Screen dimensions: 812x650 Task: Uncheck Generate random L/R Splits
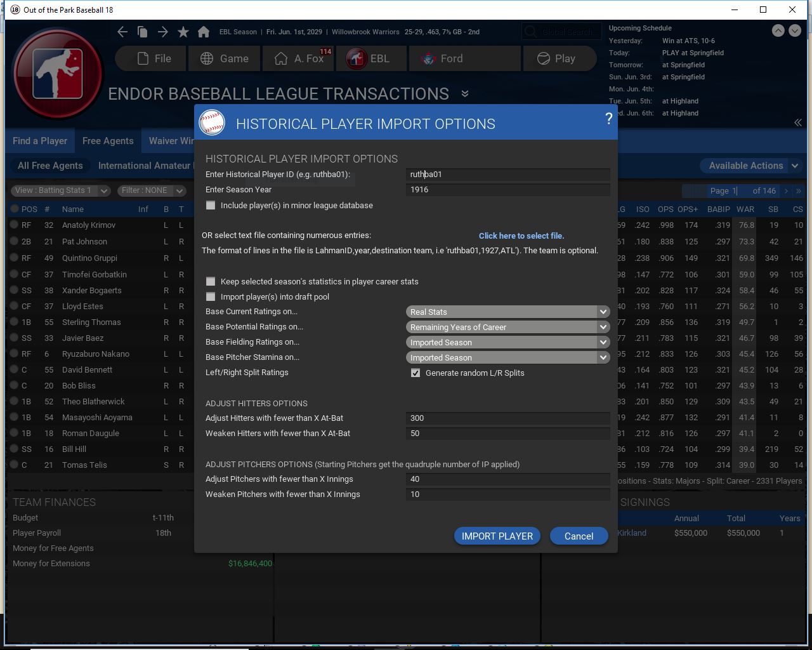coord(416,373)
